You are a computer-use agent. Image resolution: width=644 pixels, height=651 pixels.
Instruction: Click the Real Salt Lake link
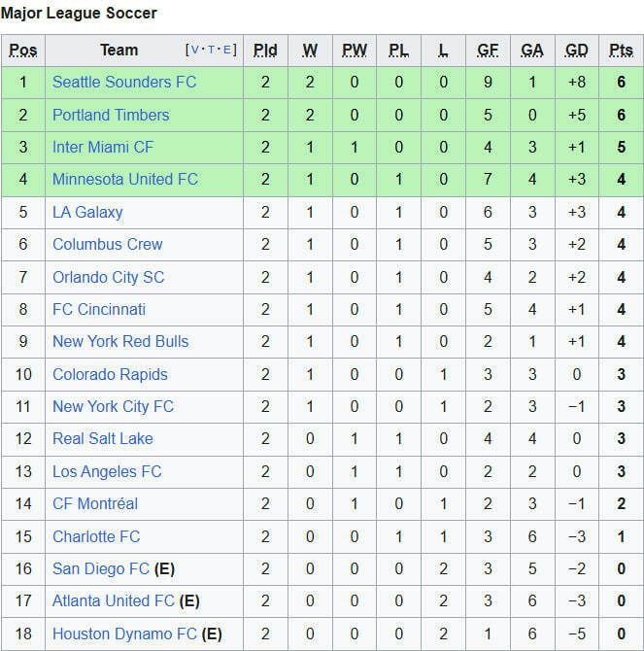click(103, 438)
